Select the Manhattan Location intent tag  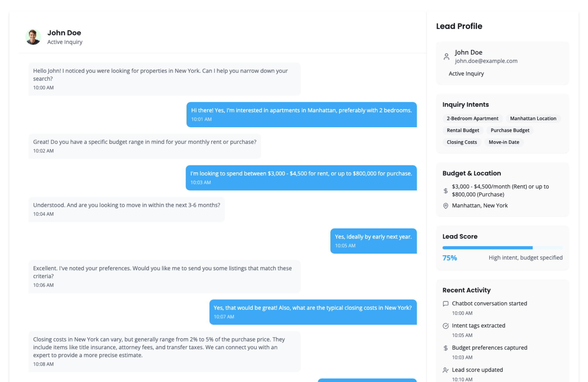coord(533,118)
